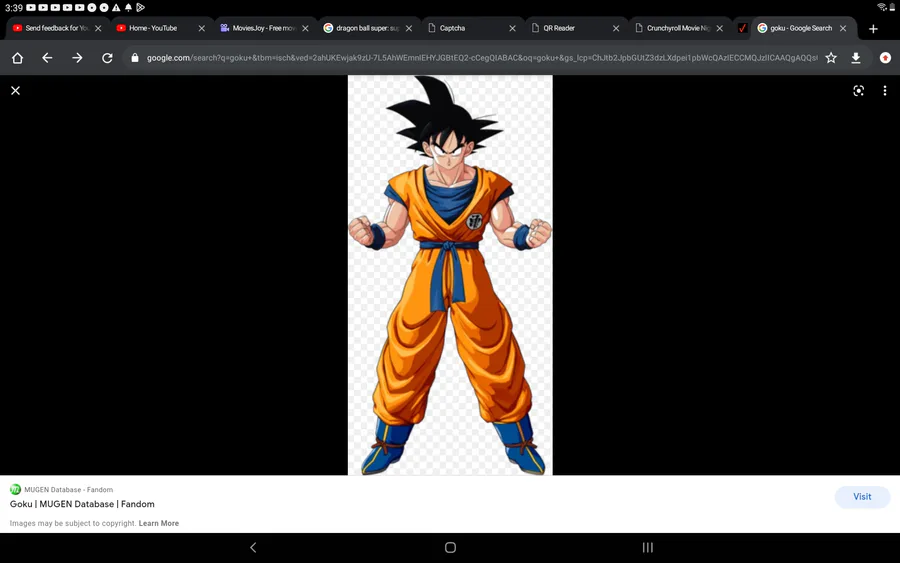Close the dragon ball super tab
The width and height of the screenshot is (900, 563).
tap(409, 28)
